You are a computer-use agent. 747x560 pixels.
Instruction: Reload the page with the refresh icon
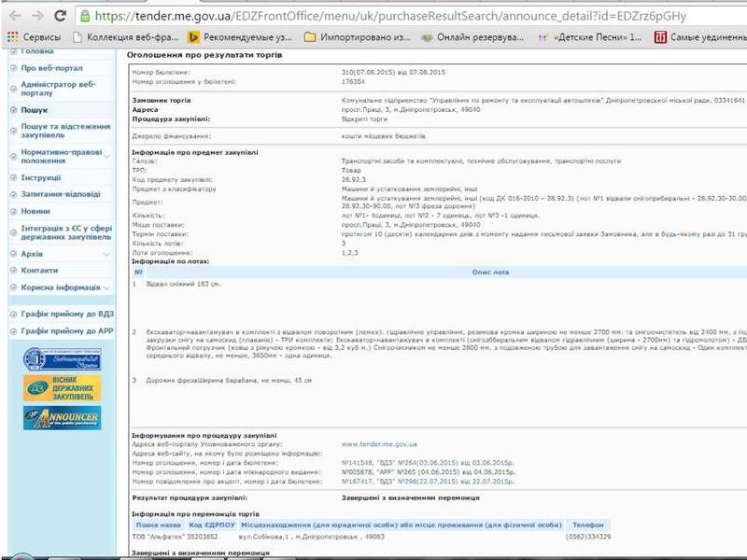[x=60, y=16]
